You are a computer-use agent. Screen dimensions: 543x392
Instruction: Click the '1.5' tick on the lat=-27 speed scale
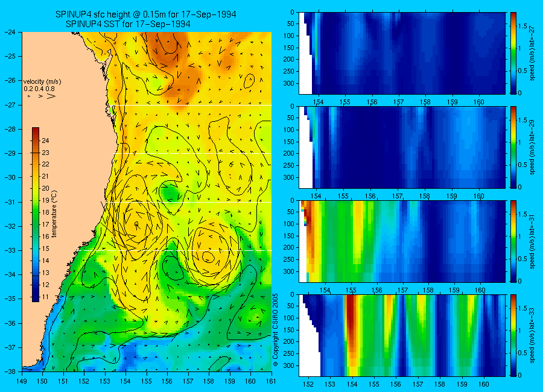tap(522, 27)
